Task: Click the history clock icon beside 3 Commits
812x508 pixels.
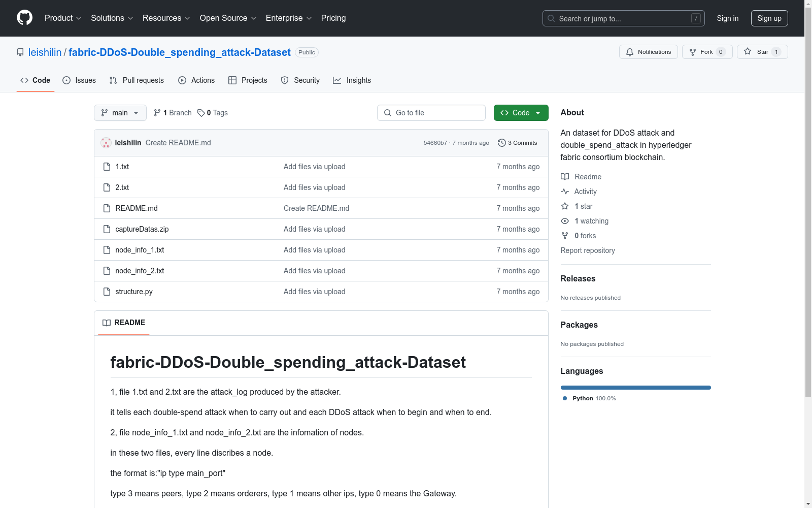Action: (502, 143)
